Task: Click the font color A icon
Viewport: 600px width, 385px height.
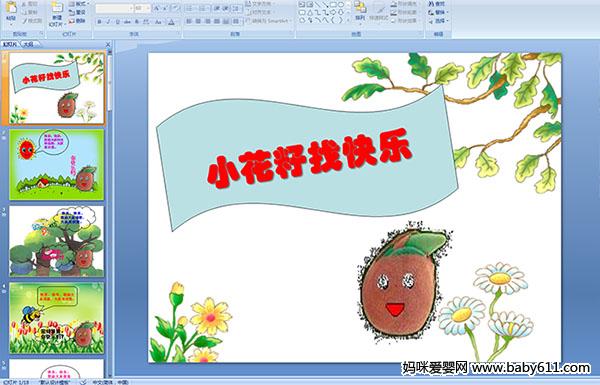Action: pyautogui.click(x=171, y=22)
